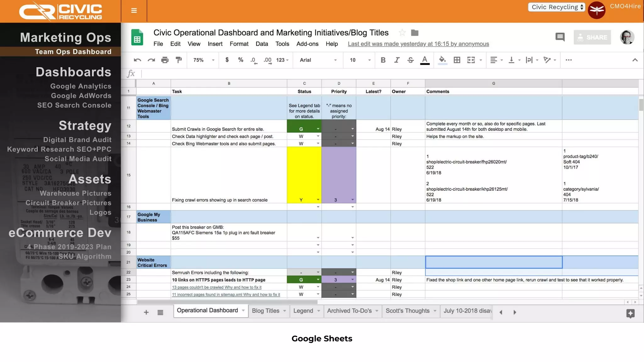Open the 123 number format dropdown
644x362 pixels.
point(282,60)
